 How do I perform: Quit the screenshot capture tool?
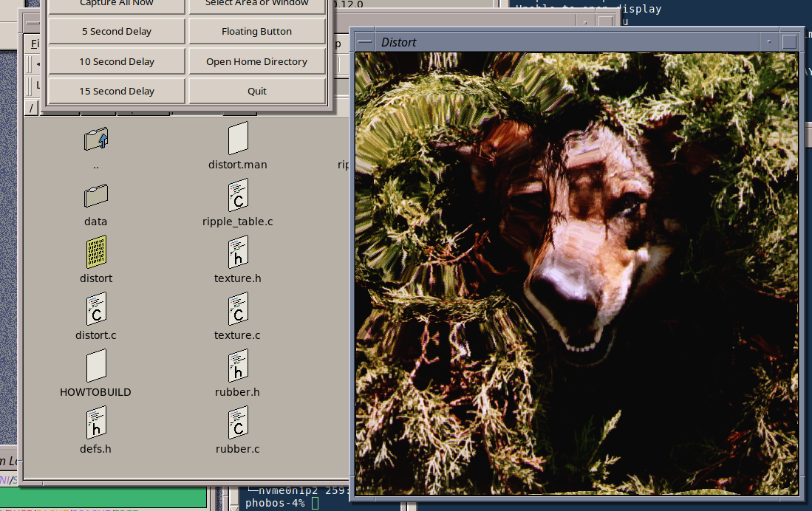pyautogui.click(x=257, y=91)
